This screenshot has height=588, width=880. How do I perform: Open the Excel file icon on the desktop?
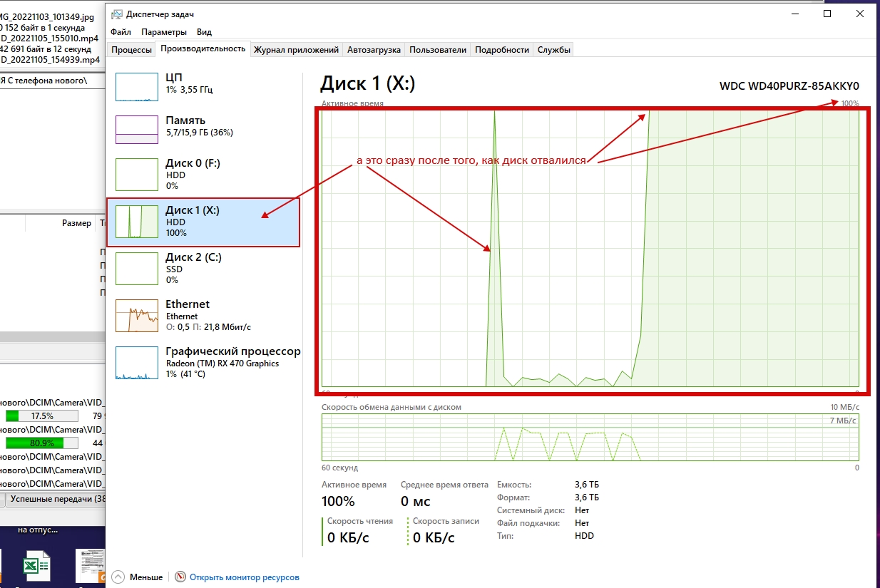[37, 566]
